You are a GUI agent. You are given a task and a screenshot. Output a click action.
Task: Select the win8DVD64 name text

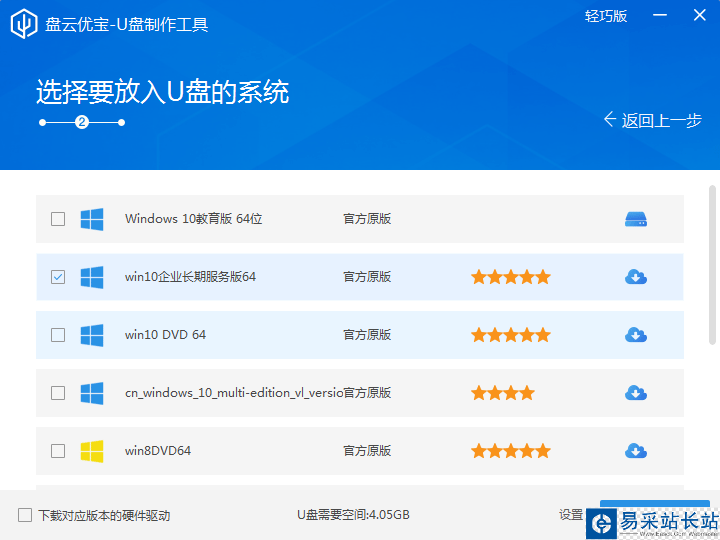pyautogui.click(x=158, y=451)
